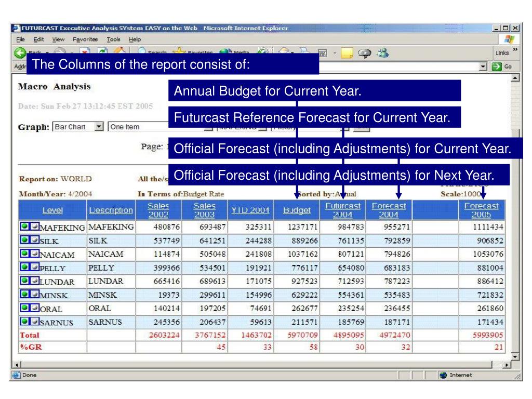
Task: Open the Discuss speech bubble icon
Action: (x=364, y=53)
